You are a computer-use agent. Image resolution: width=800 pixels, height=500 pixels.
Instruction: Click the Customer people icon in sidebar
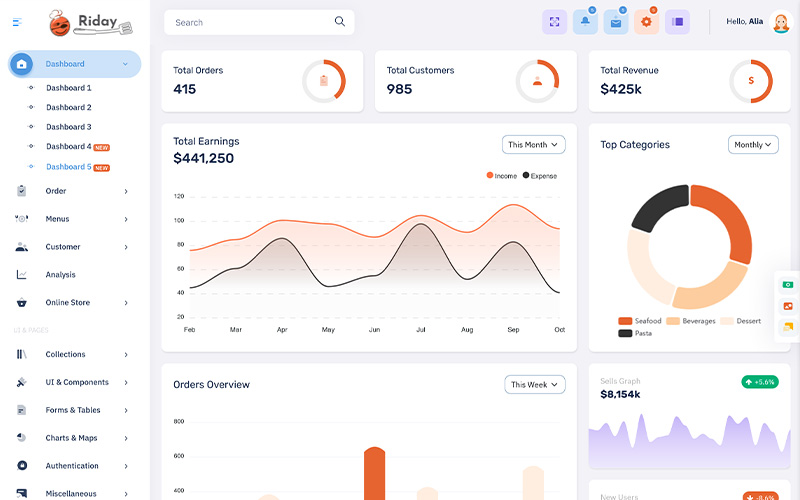point(21,247)
